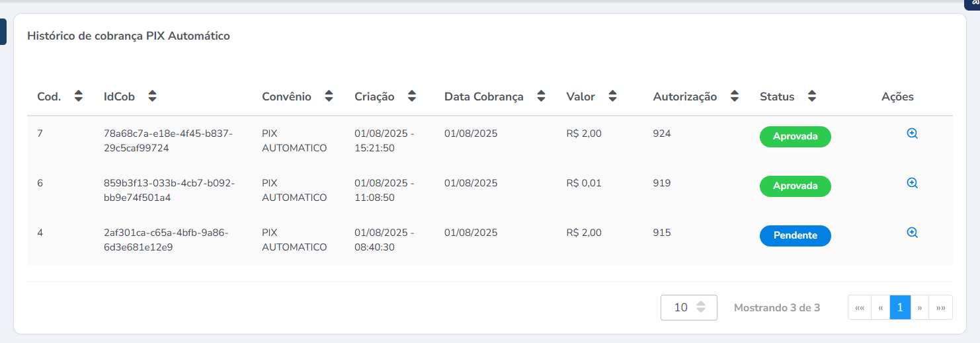Sort by Autorização column
The height and width of the screenshot is (343, 980).
734,96
